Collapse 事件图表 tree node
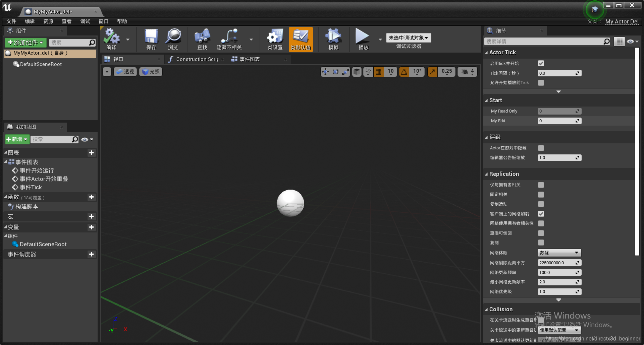The image size is (644, 345). click(5, 162)
